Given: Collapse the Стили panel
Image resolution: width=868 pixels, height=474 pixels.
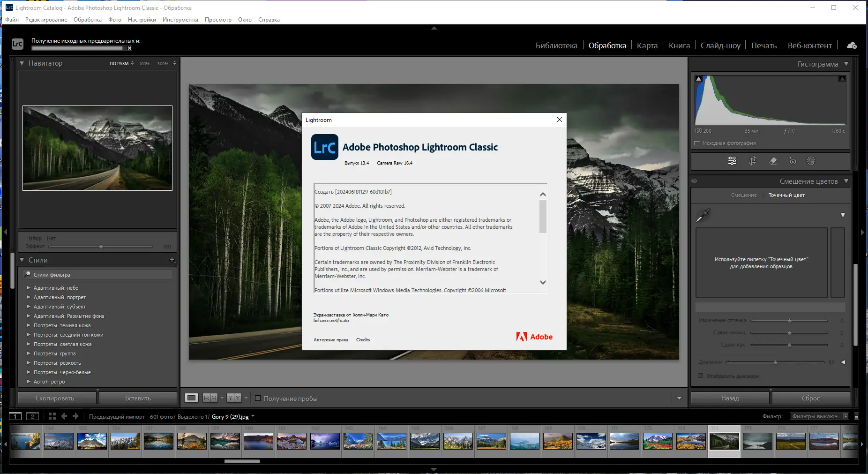Looking at the screenshot, I should [22, 260].
